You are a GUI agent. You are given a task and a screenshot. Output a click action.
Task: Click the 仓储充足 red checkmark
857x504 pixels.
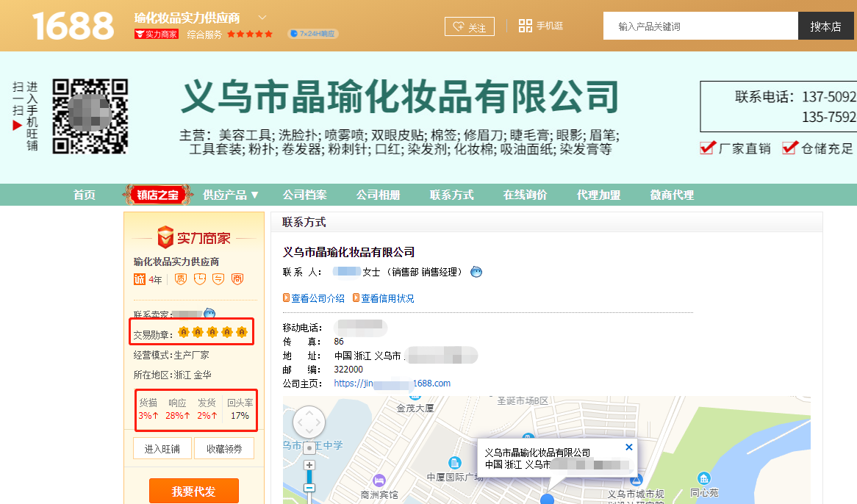pyautogui.click(x=790, y=148)
